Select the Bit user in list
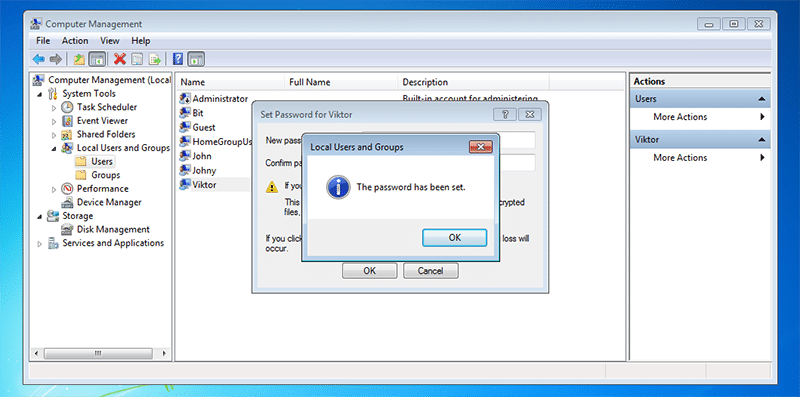This screenshot has height=397, width=800. [x=198, y=113]
